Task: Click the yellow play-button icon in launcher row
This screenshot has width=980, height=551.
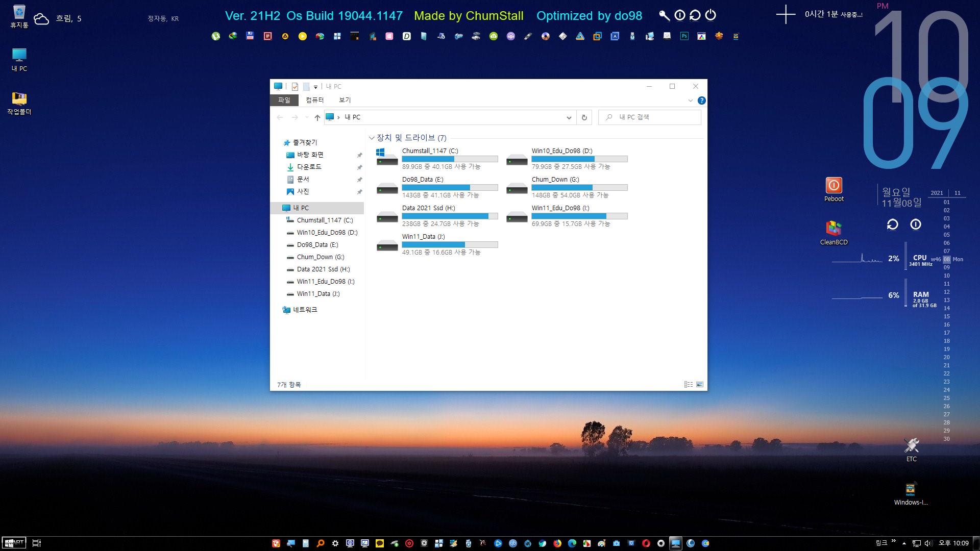Action: click(x=303, y=36)
